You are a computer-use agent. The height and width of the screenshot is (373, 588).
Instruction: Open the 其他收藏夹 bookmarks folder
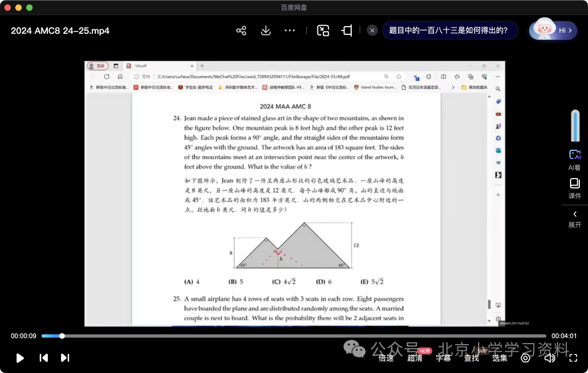point(474,87)
